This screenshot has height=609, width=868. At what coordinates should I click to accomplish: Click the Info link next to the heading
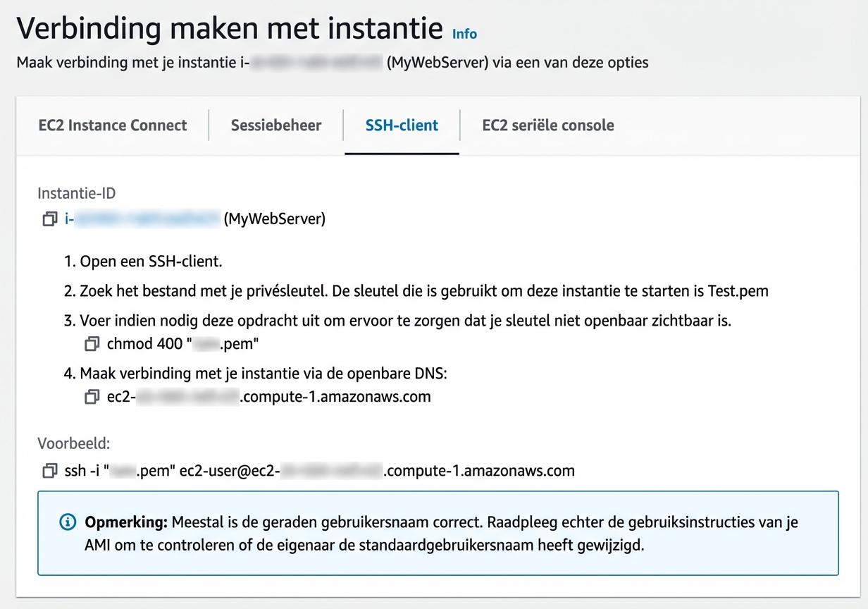(464, 33)
